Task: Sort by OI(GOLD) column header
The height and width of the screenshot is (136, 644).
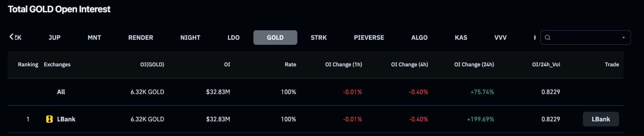Action: [x=152, y=64]
